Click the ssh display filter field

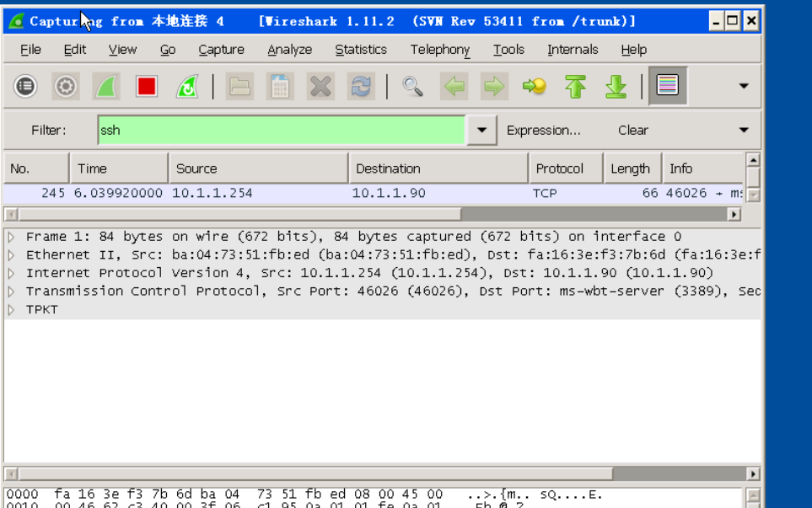click(x=282, y=131)
